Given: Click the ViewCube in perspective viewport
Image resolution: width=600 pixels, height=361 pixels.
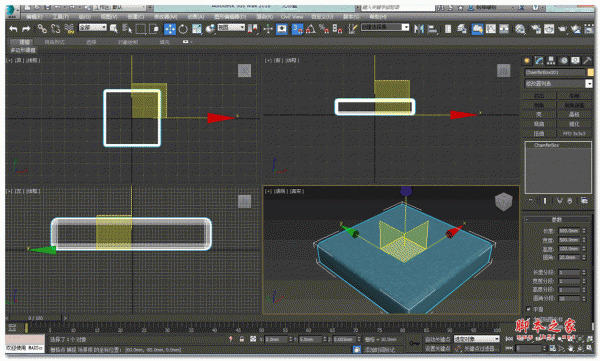Looking at the screenshot, I should (x=503, y=201).
